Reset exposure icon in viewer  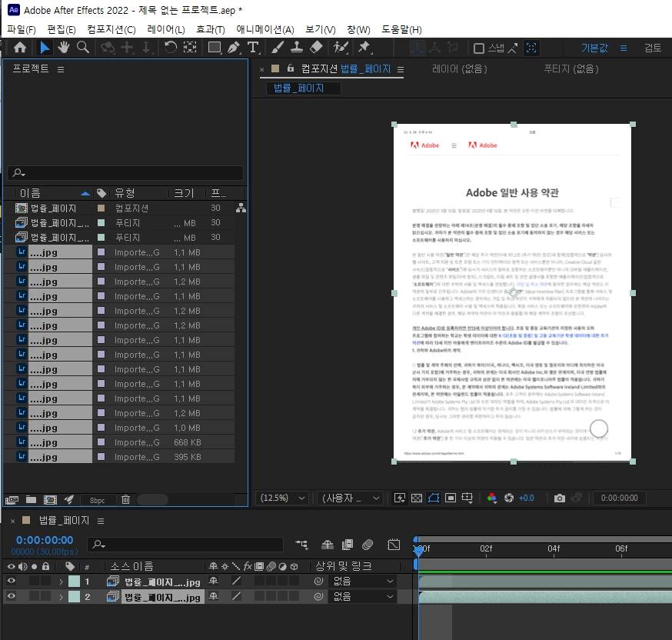pyautogui.click(x=509, y=498)
